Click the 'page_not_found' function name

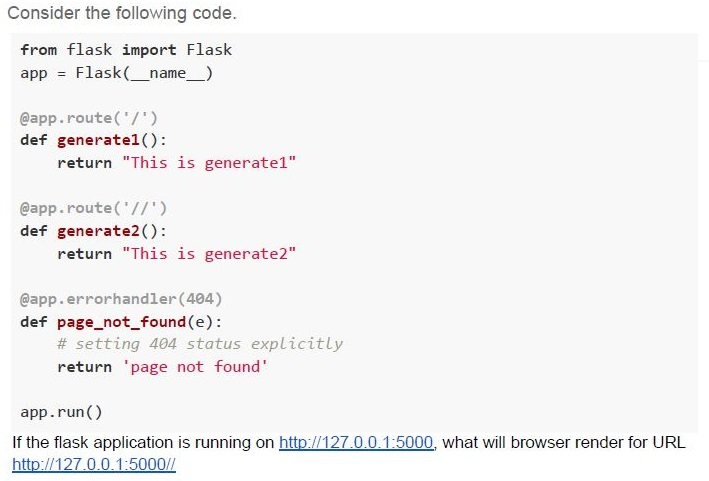coord(122,322)
